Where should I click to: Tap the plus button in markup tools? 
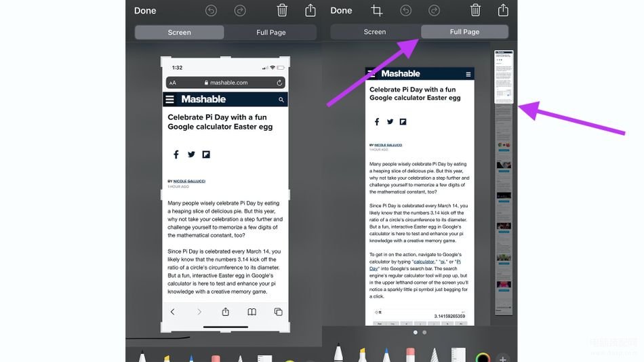click(x=503, y=359)
